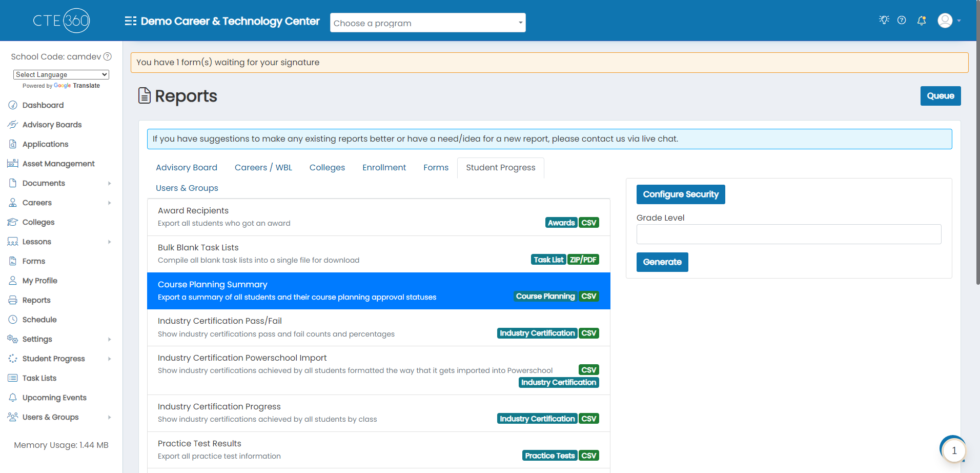
Task: Open the user avatar menu
Action: [x=945, y=21]
